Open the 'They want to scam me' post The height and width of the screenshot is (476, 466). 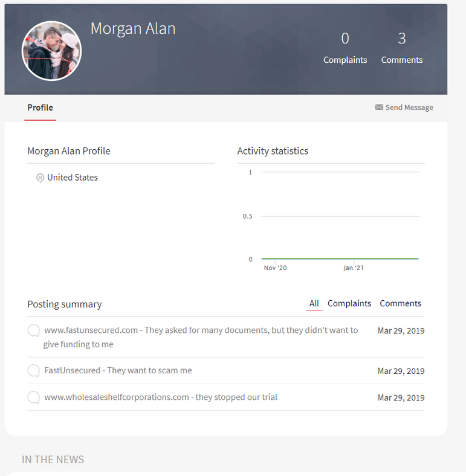[x=118, y=371]
